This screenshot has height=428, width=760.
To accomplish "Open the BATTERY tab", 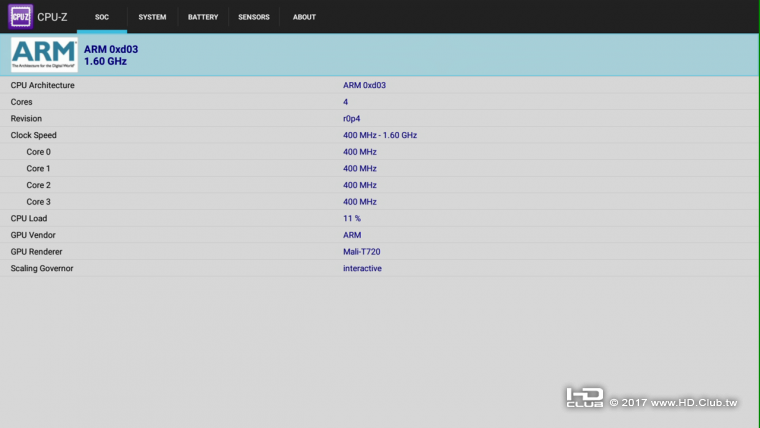I will (203, 17).
